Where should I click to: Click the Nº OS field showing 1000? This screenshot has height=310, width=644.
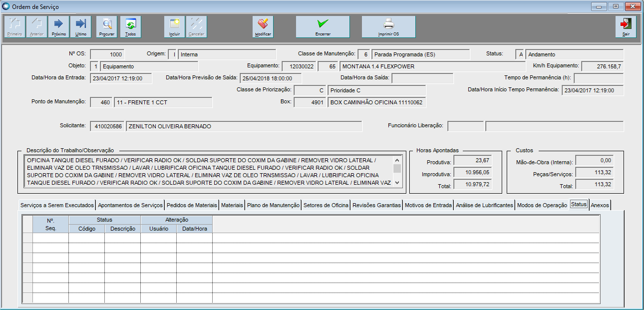point(107,54)
